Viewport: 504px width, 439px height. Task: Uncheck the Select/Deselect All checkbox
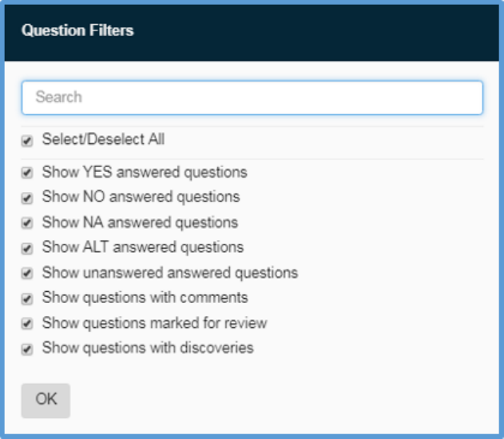tap(27, 141)
